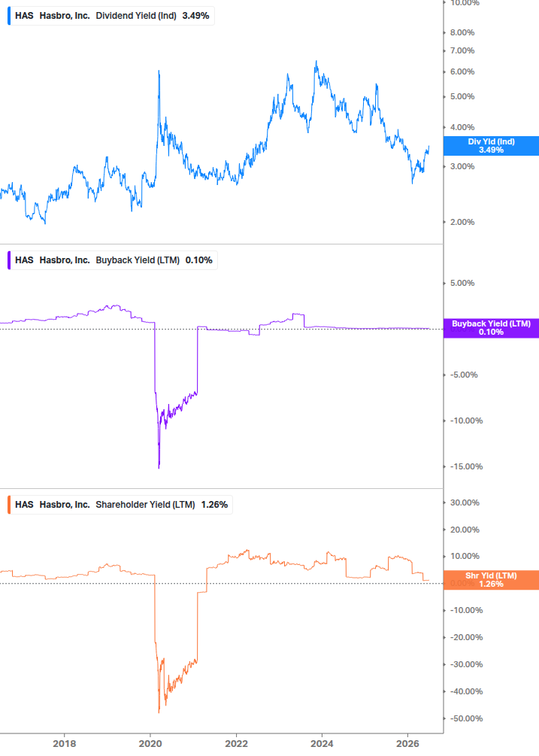Click the Hasbro Shareholder Yield (LTM) legend label
This screenshot has height=756, width=539.
tap(121, 505)
